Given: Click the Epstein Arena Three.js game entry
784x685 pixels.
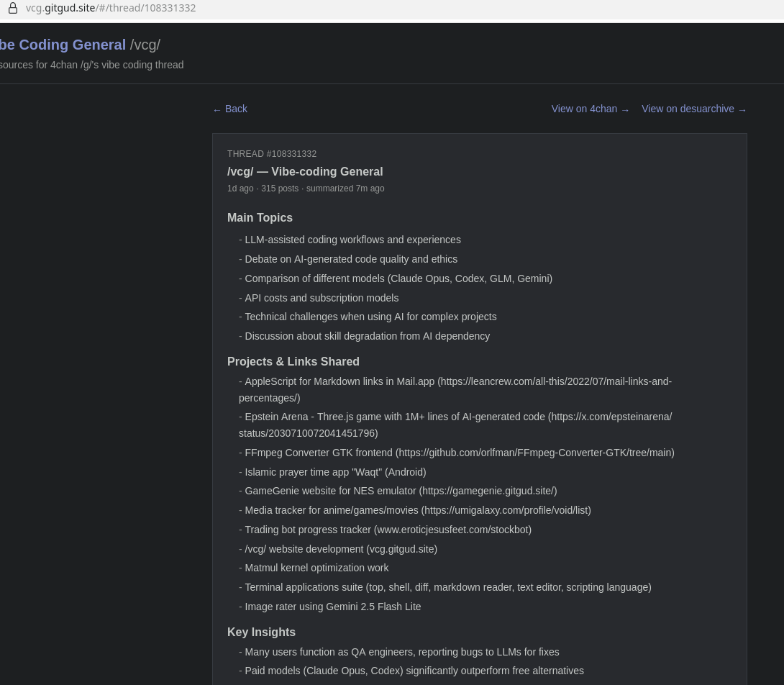Looking at the screenshot, I should point(455,425).
